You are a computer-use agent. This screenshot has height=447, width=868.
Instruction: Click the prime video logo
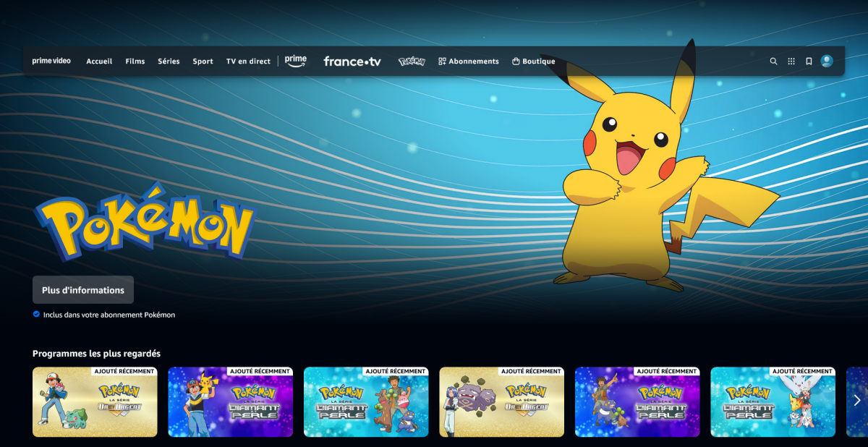pos(51,61)
